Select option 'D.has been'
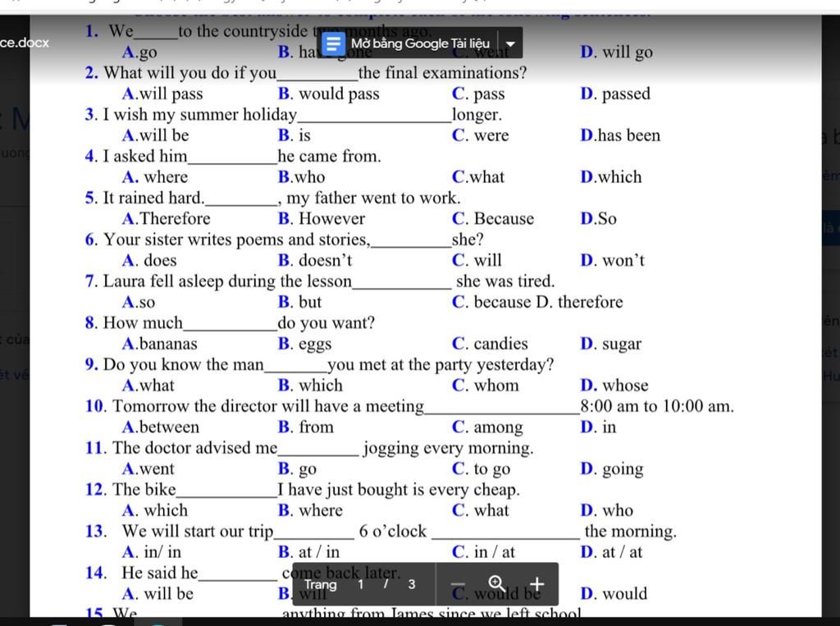Viewport: 840px width, 626px height. pos(620,135)
